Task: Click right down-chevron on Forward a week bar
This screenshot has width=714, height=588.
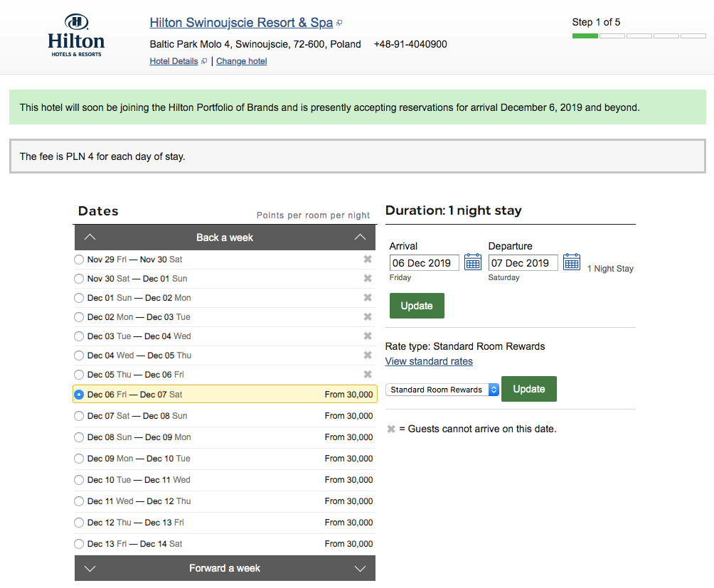Action: (x=360, y=568)
